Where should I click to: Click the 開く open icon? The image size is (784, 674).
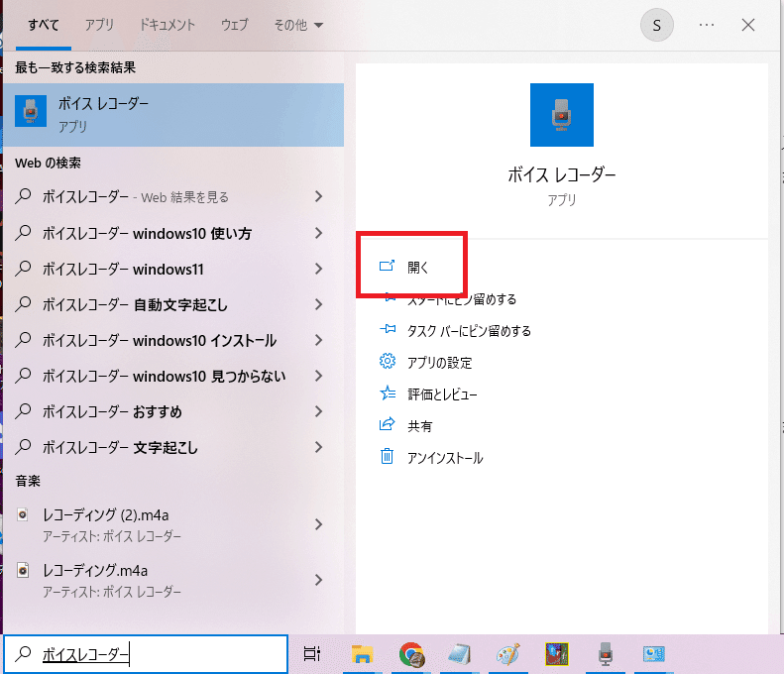tap(387, 266)
